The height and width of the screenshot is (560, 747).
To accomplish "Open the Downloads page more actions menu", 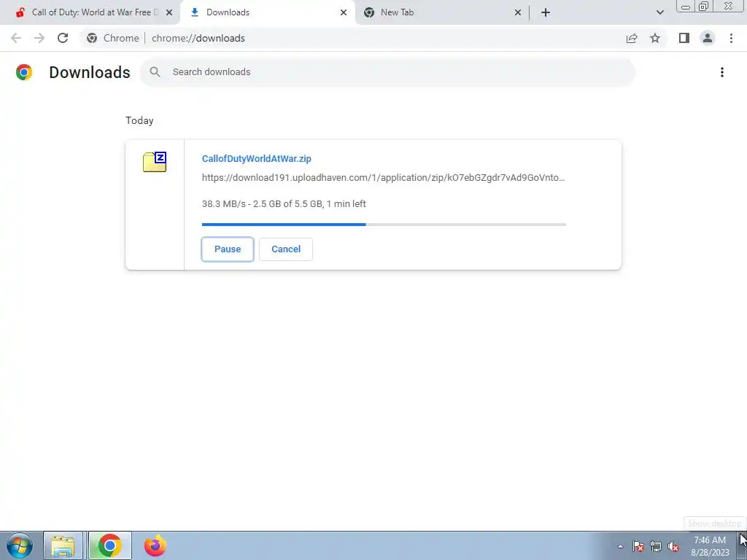I will (x=722, y=72).
